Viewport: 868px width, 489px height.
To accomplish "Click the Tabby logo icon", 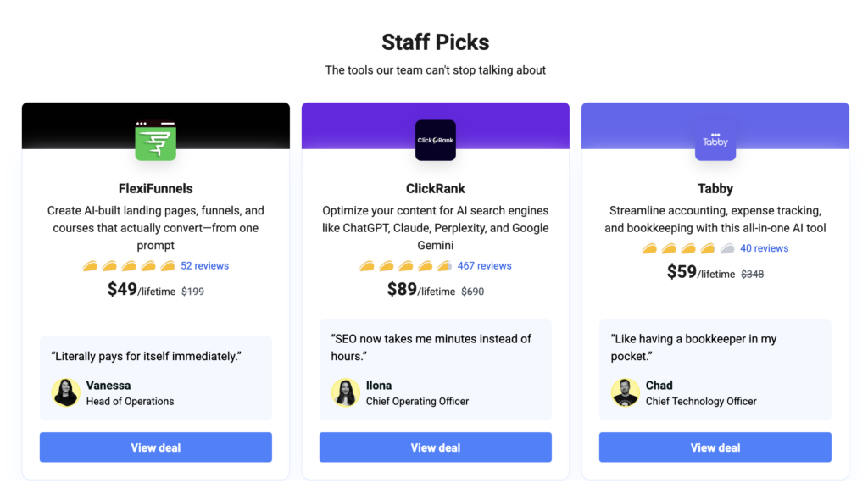I will pos(715,141).
